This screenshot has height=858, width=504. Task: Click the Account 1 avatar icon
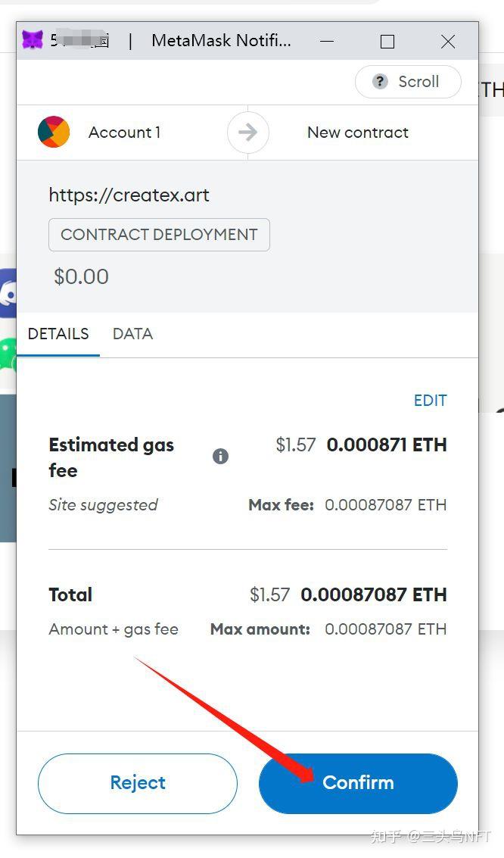pos(54,132)
